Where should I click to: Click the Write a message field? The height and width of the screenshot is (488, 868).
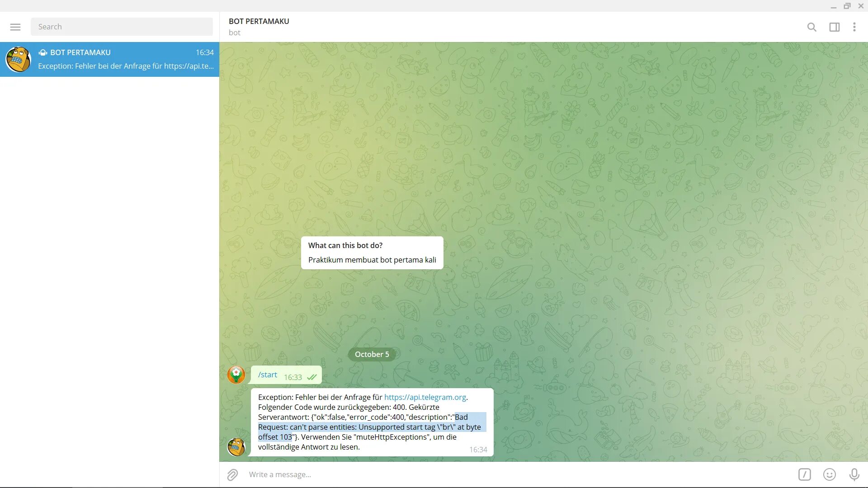pos(497,474)
